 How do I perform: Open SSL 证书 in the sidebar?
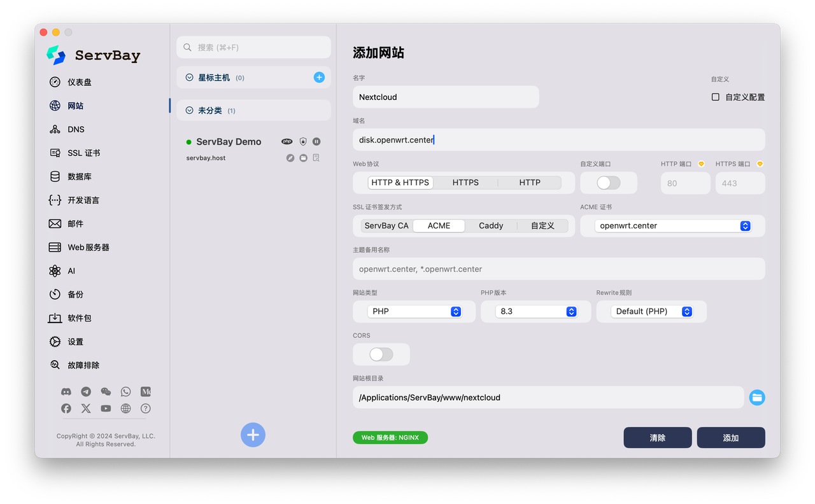75,153
